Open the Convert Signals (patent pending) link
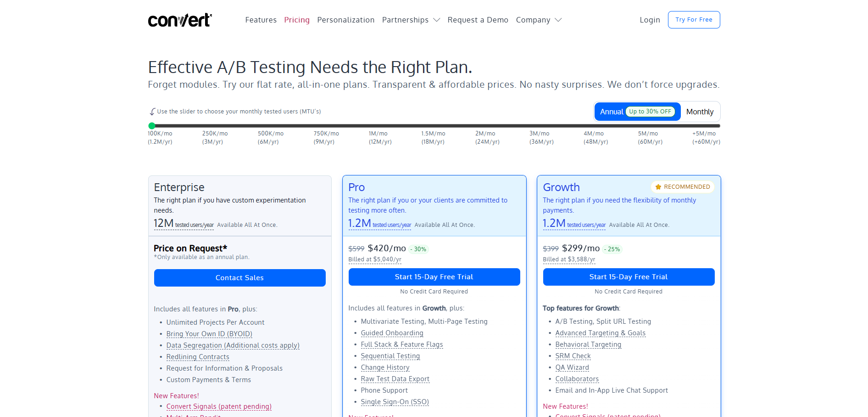This screenshot has height=417, width=868. [x=219, y=406]
